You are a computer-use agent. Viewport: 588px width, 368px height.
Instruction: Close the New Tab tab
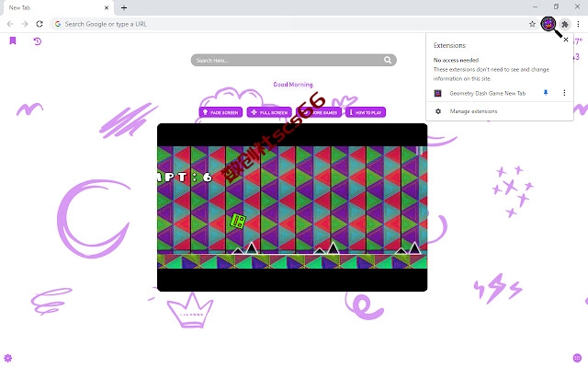107,7
